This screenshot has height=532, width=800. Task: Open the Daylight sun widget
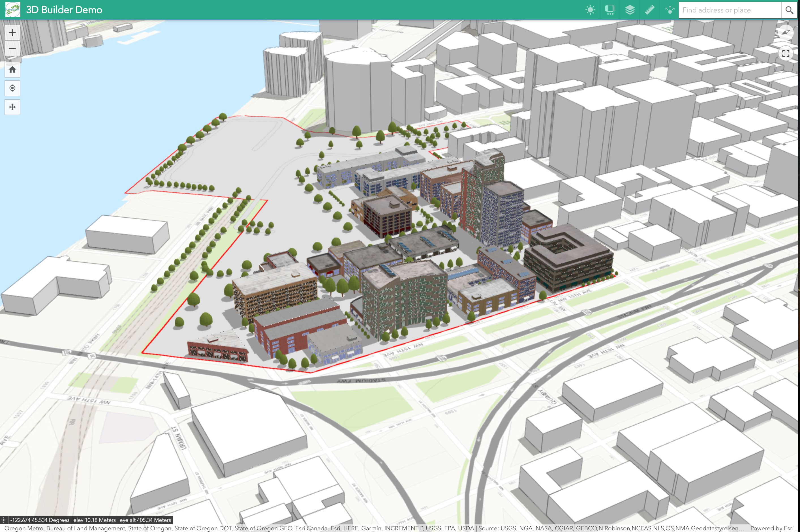pos(590,10)
